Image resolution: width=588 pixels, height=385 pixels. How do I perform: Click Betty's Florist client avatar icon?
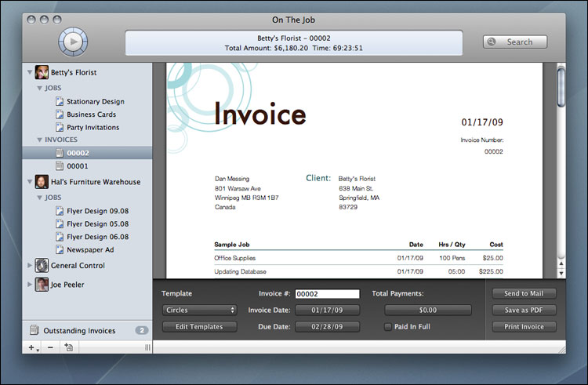pos(42,72)
